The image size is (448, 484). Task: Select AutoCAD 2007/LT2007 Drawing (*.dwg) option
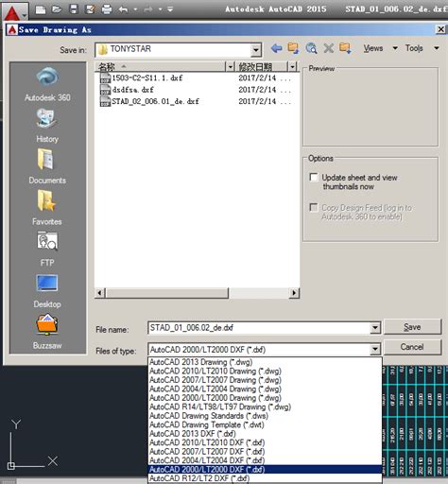[x=265, y=380]
